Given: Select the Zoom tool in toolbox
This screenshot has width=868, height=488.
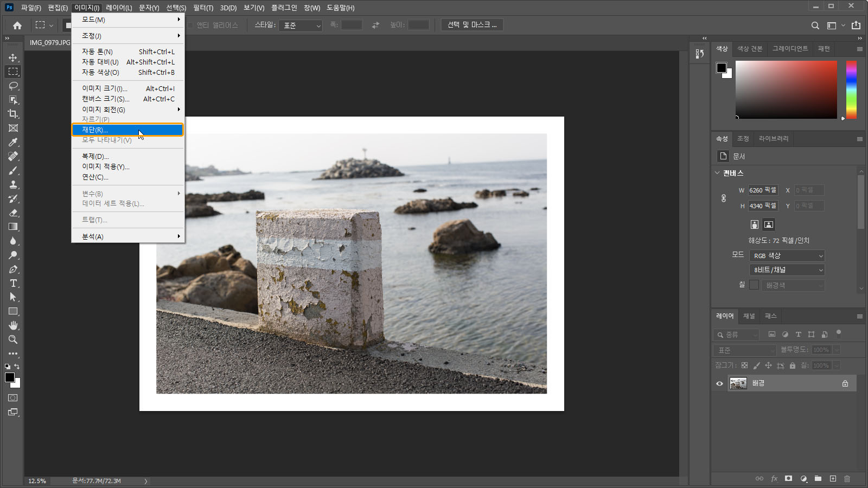Looking at the screenshot, I should coord(13,339).
